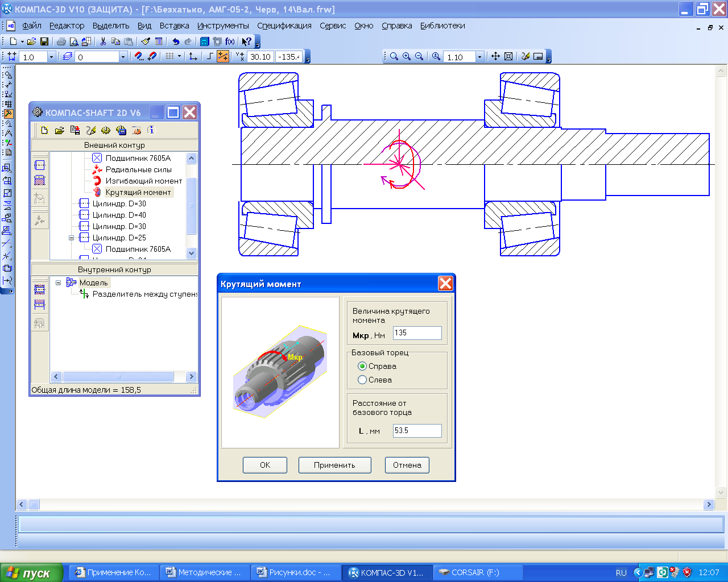
Task: Select Разделитель между ступенями item
Action: 144,294
